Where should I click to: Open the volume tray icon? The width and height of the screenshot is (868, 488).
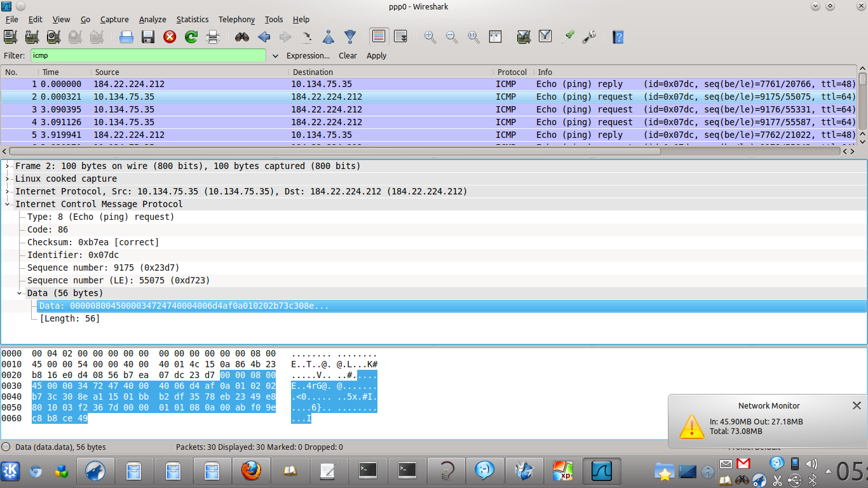pyautogui.click(x=811, y=464)
